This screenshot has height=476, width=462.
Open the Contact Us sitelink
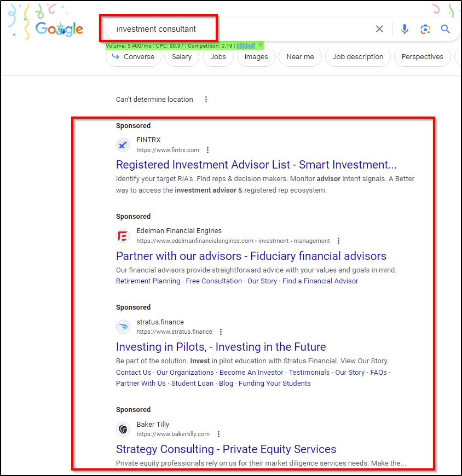[x=134, y=373]
